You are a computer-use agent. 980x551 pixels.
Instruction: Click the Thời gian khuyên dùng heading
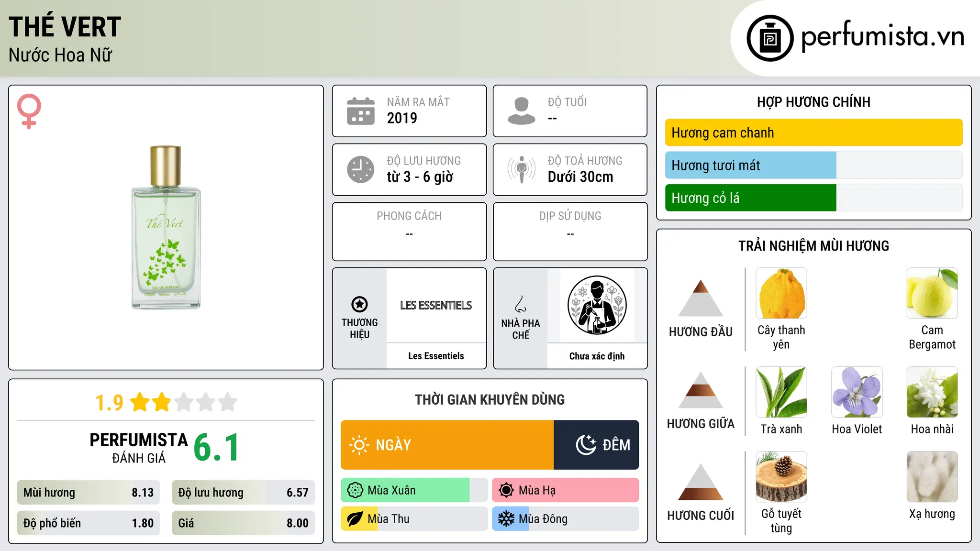point(490,399)
